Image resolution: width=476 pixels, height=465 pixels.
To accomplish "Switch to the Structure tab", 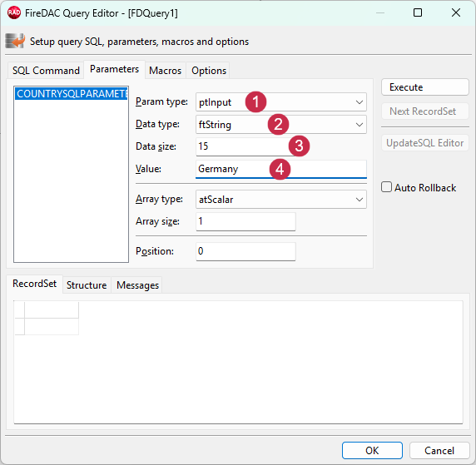I will point(87,285).
